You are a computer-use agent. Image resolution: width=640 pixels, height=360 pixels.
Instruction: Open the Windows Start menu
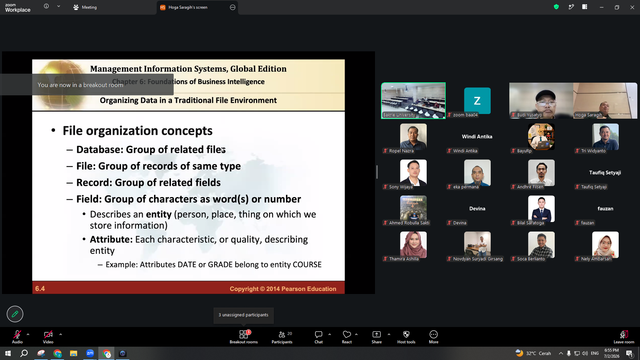8,353
